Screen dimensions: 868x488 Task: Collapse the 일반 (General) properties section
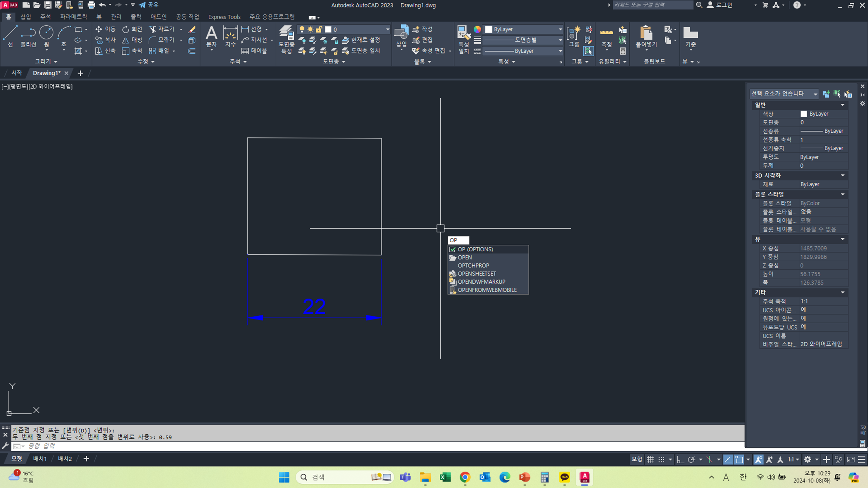pyautogui.click(x=842, y=105)
